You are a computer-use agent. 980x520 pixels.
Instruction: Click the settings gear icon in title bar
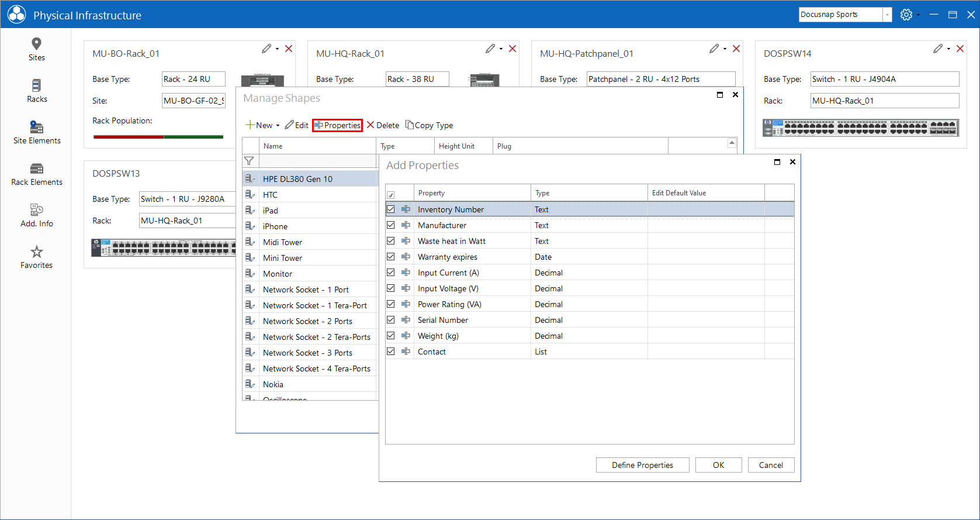906,15
